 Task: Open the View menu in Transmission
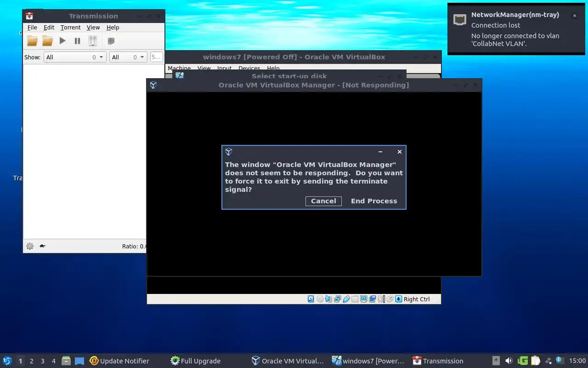point(93,28)
